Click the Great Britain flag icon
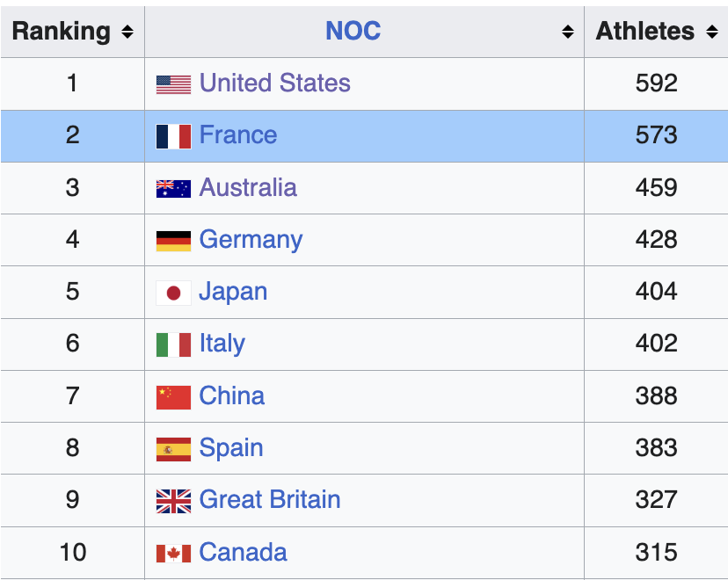This screenshot has height=580, width=728. pyautogui.click(x=173, y=501)
